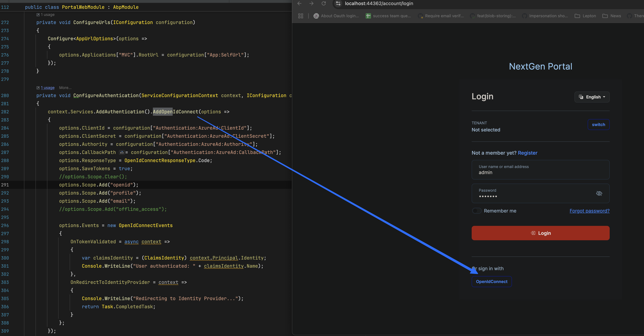Click the browser back arrow
This screenshot has width=644, height=336.
coord(299,4)
